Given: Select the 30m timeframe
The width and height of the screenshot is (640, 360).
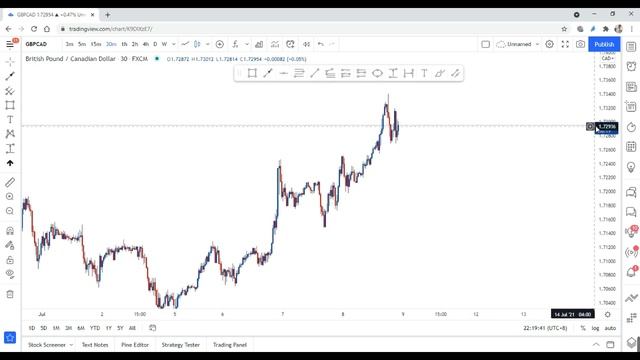Looking at the screenshot, I should (x=111, y=44).
